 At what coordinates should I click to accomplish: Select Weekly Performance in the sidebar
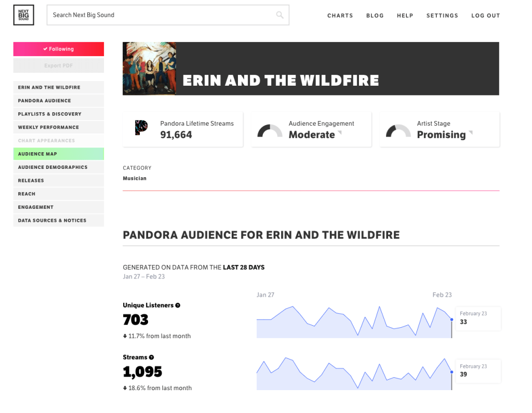point(59,127)
